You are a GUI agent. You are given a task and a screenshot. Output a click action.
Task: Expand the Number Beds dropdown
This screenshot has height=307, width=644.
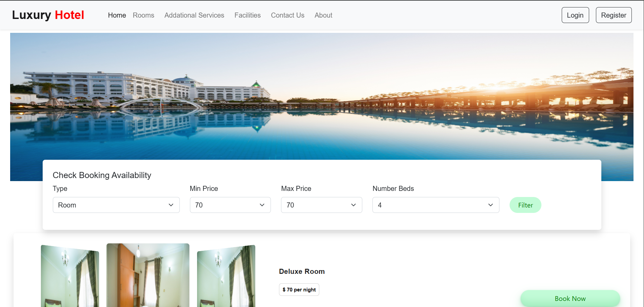[435, 205]
